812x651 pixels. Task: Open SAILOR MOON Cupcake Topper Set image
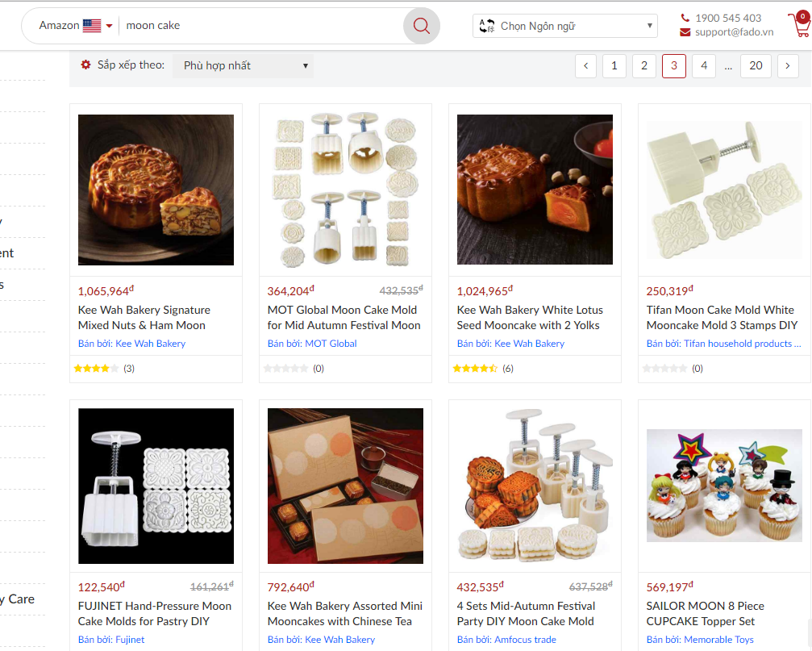724,486
